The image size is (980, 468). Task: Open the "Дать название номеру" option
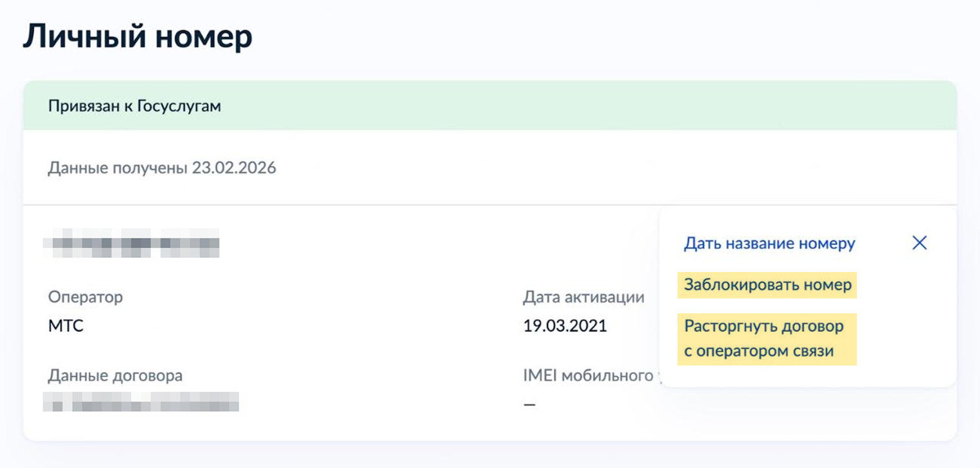769,243
